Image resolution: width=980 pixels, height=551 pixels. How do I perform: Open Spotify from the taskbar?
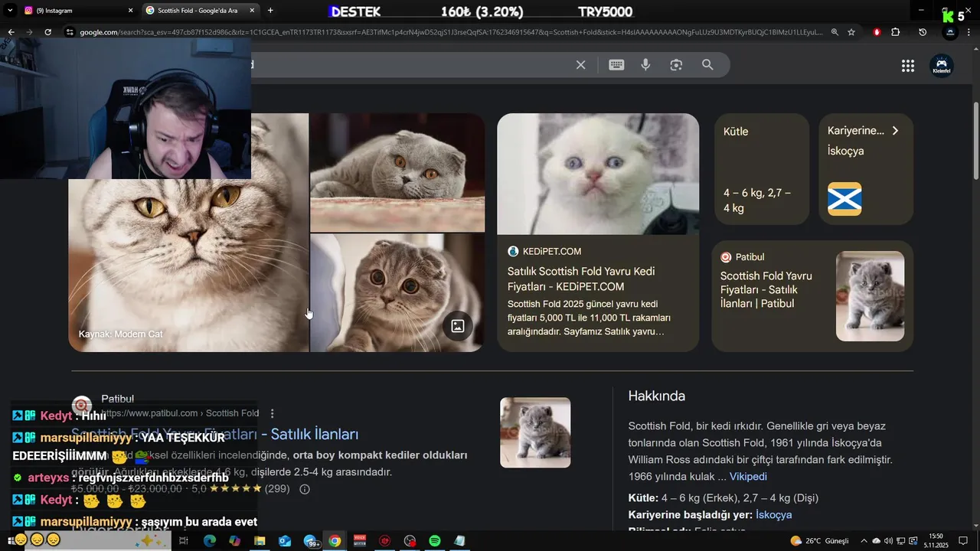435,541
